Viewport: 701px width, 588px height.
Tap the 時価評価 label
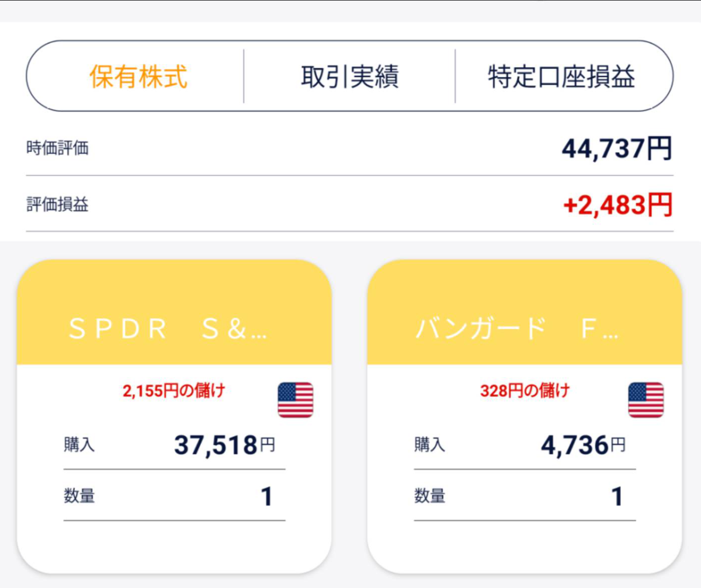point(57,148)
